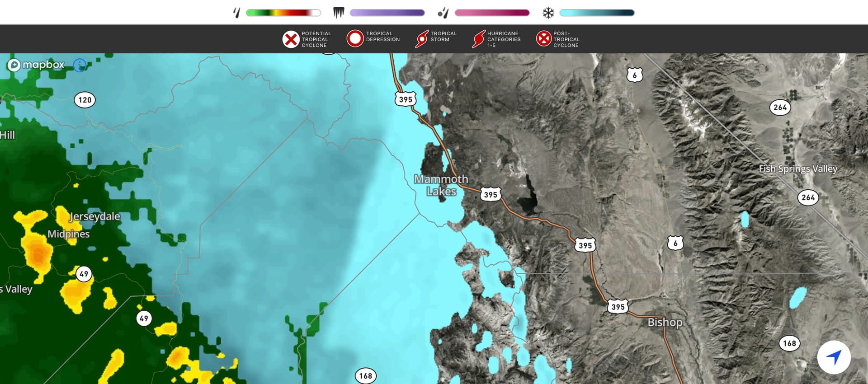This screenshot has width=868, height=384.
Task: Click the Post-Tropical Cyclone icon
Action: [x=544, y=39]
